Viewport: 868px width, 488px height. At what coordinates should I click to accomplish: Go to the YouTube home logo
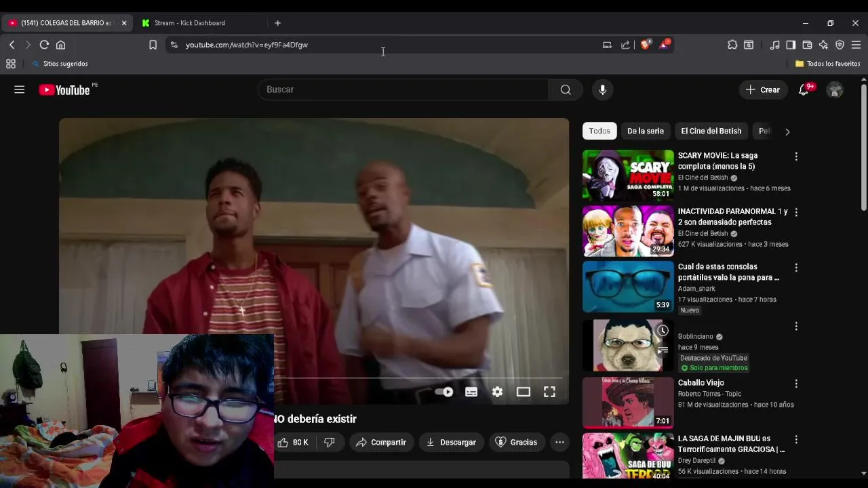tap(64, 90)
